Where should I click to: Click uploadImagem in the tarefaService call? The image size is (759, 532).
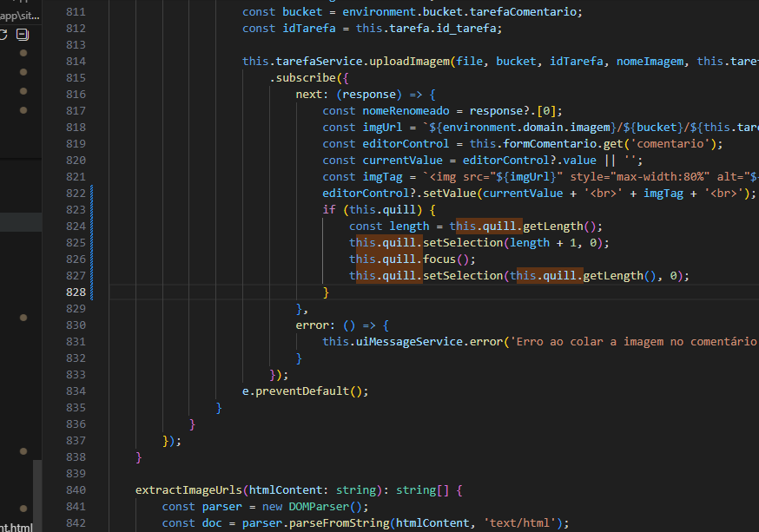click(x=409, y=62)
